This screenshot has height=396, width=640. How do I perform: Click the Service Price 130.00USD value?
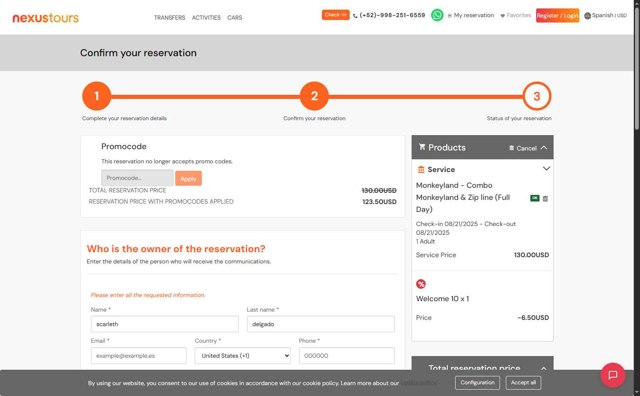point(531,255)
